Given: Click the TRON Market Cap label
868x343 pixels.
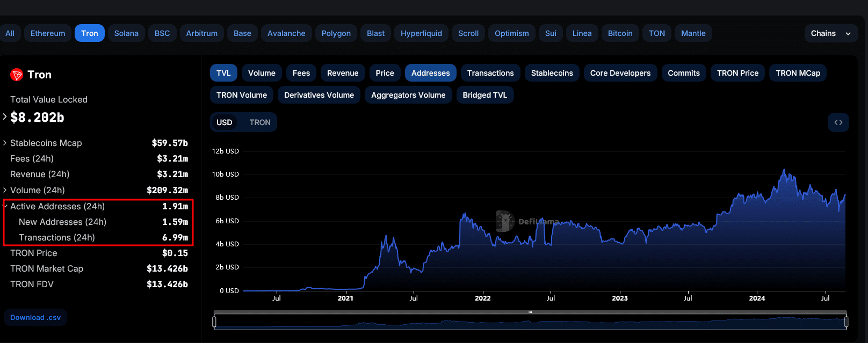Looking at the screenshot, I should [47, 268].
